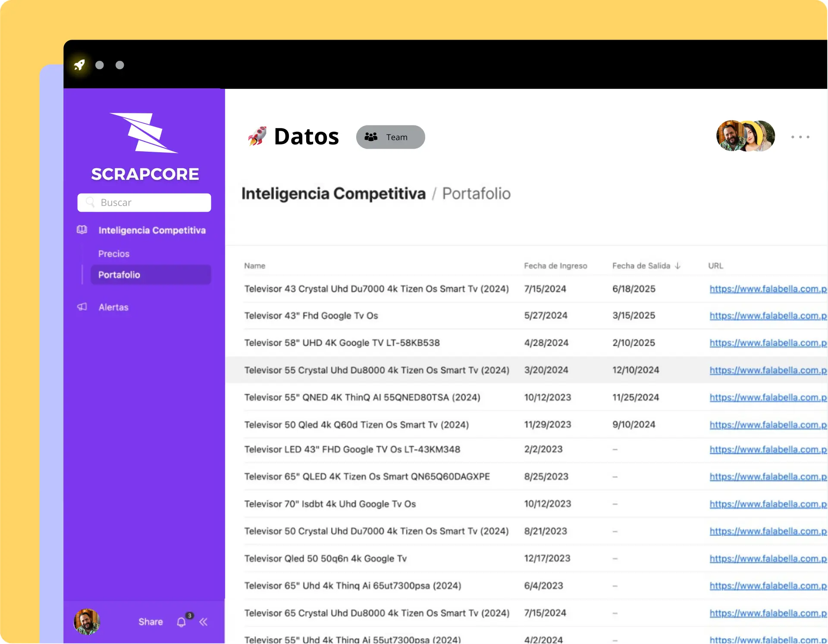The height and width of the screenshot is (644, 828).
Task: Click the Scrapcore lightning logo
Action: click(144, 133)
